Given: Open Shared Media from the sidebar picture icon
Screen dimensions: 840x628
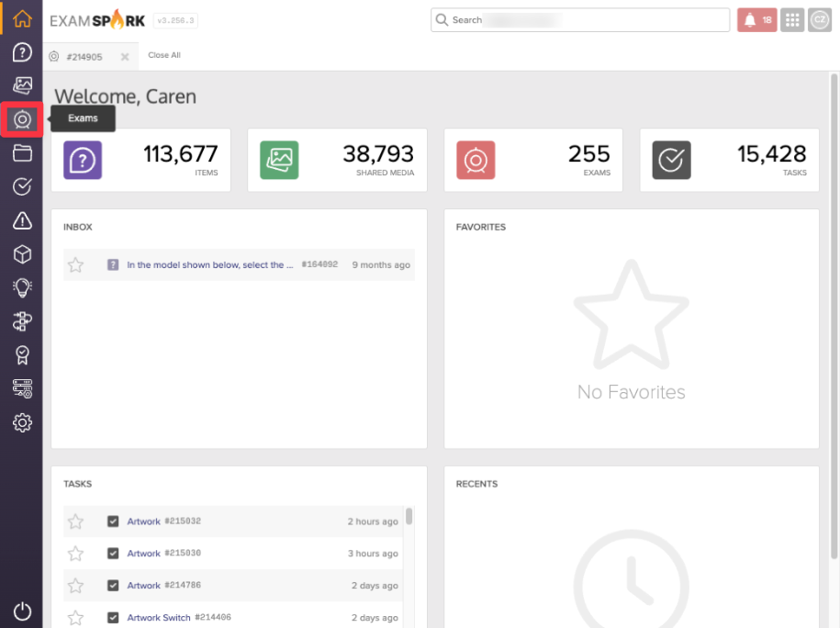Looking at the screenshot, I should (22, 85).
